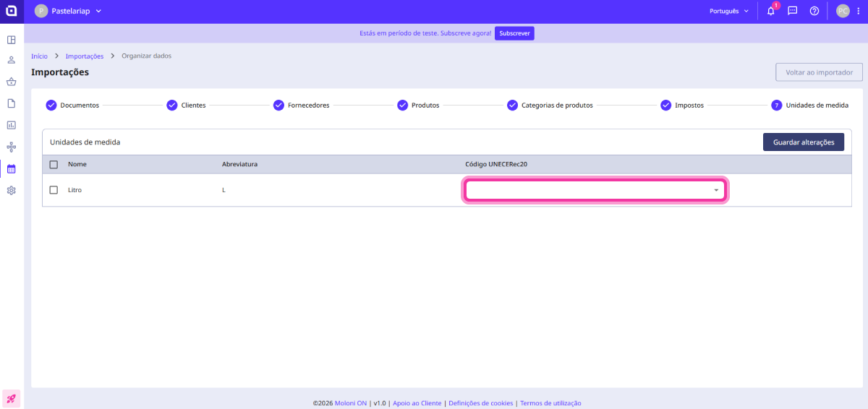This screenshot has width=868, height=409.
Task: Check the Litro row checkbox
Action: [54, 190]
